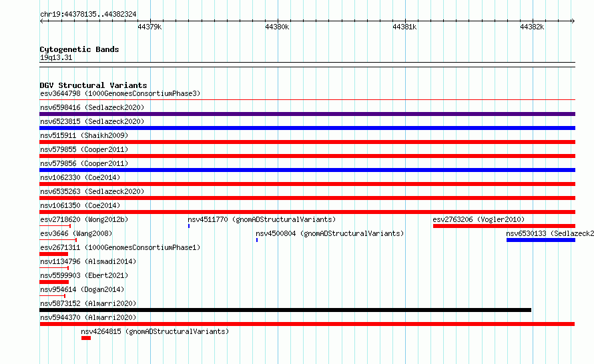Open the nsv1062330 (Coe2014) label
Screen dimensions: 594x364
80,177
